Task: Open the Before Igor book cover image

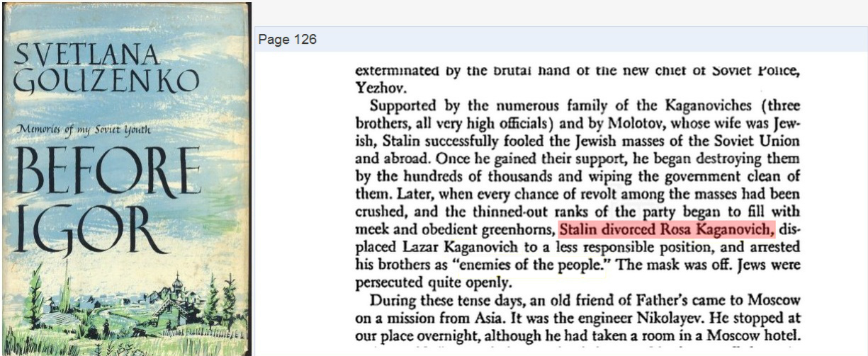Action: coord(125,178)
